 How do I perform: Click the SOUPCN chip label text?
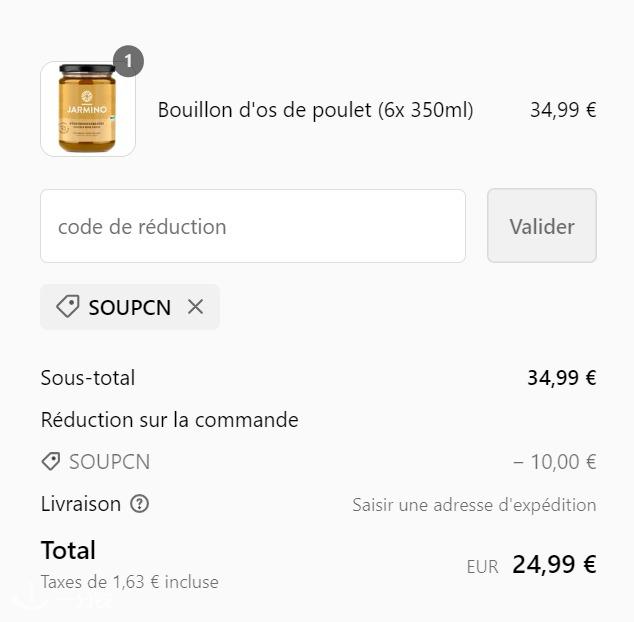tap(130, 307)
